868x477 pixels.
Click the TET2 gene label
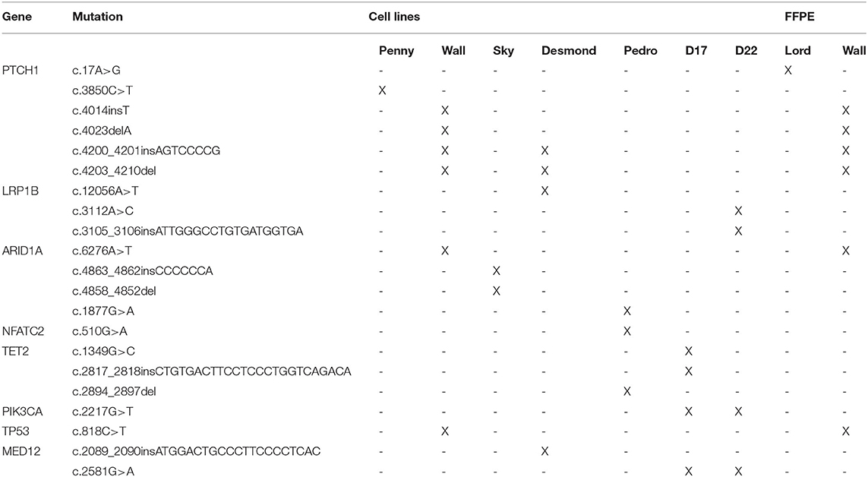pos(15,352)
